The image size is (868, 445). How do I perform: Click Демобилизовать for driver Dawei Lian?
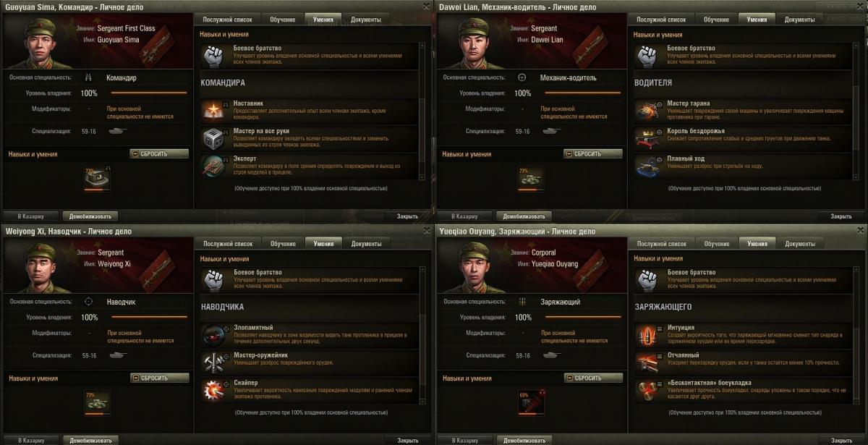click(524, 216)
